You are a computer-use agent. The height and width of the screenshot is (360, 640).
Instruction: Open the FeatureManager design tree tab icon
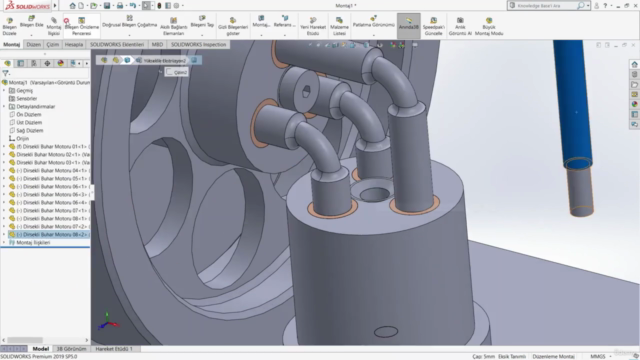point(7,63)
